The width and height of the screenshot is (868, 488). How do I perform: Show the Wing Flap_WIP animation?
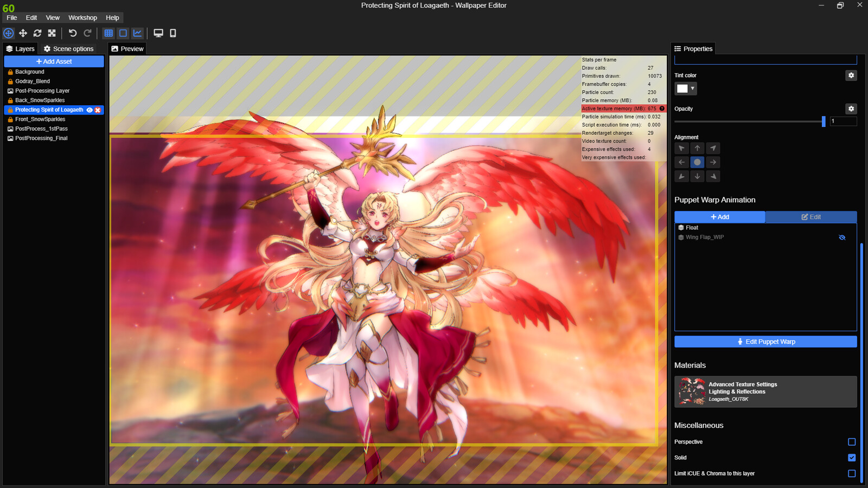coord(842,237)
